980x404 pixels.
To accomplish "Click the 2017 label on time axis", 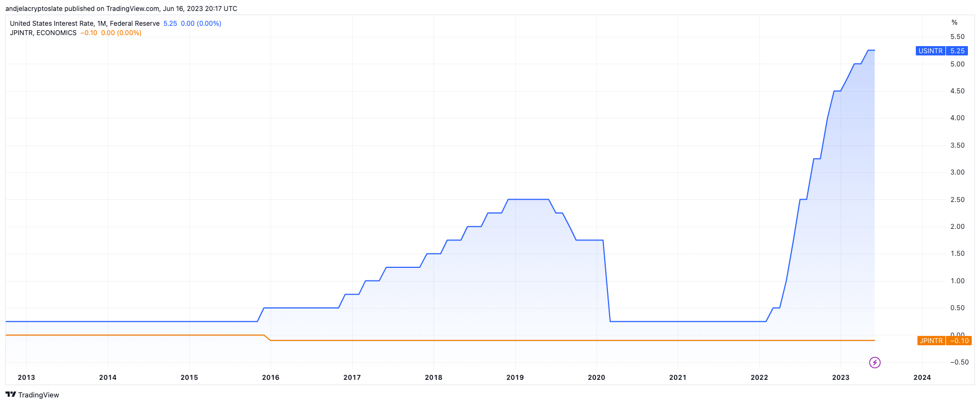I will [x=352, y=378].
